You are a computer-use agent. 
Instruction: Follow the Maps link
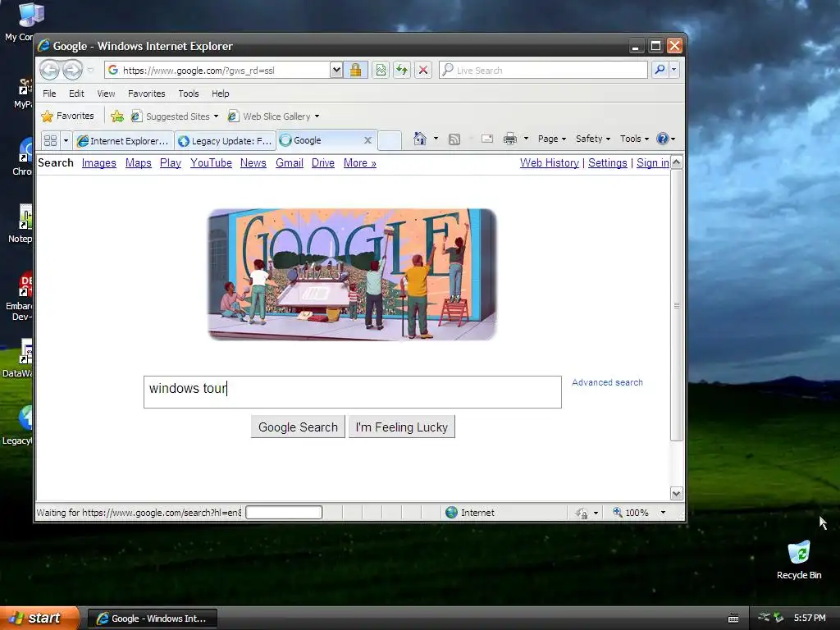pos(138,163)
